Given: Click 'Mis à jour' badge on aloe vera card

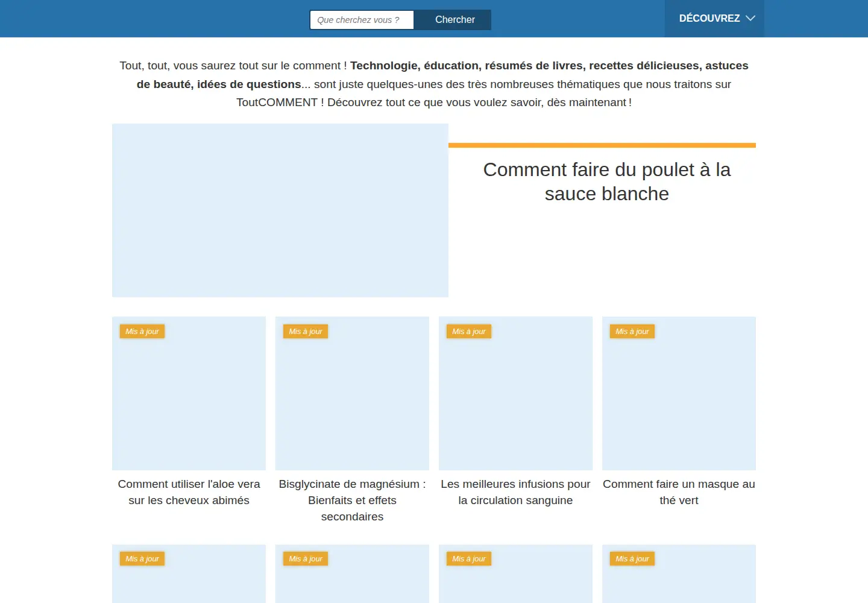Looking at the screenshot, I should coord(142,332).
